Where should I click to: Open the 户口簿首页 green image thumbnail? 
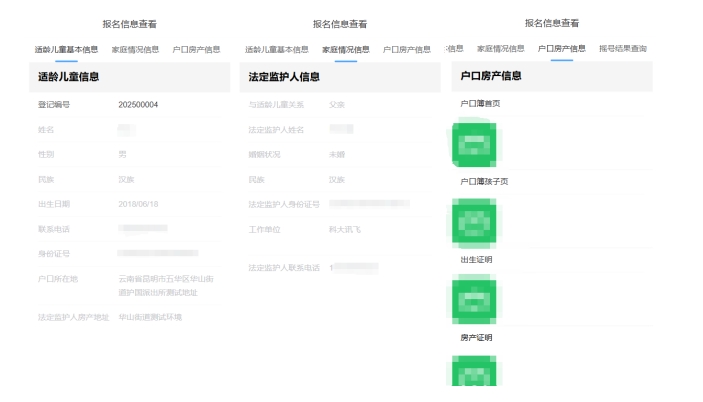coord(474,144)
